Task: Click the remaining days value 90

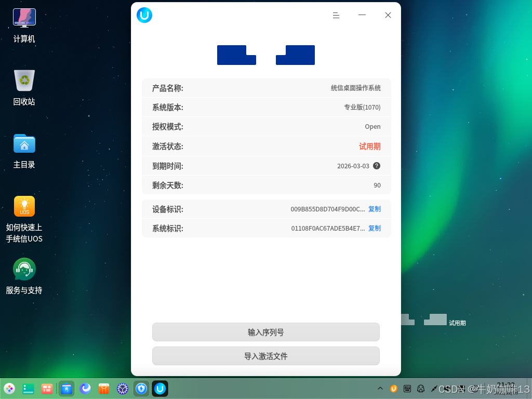Action: pyautogui.click(x=377, y=185)
